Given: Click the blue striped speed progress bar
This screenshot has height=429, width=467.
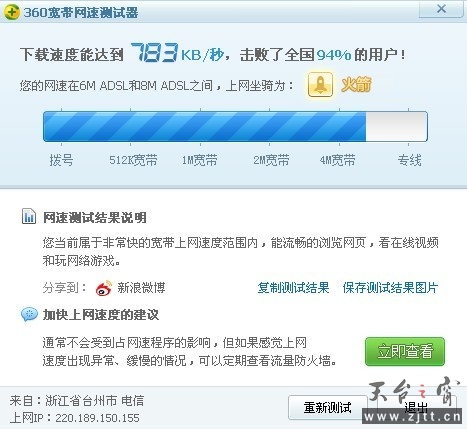Looking at the screenshot, I should (235, 126).
